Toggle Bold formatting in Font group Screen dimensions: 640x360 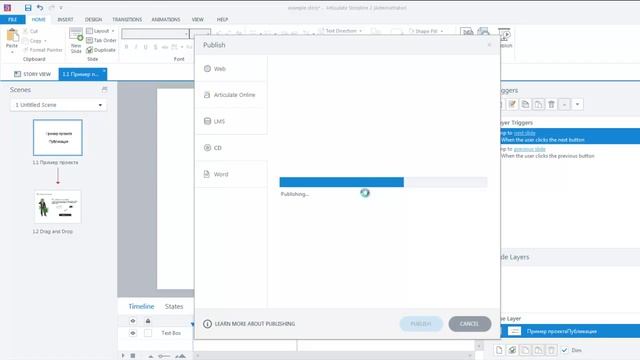pos(127,47)
